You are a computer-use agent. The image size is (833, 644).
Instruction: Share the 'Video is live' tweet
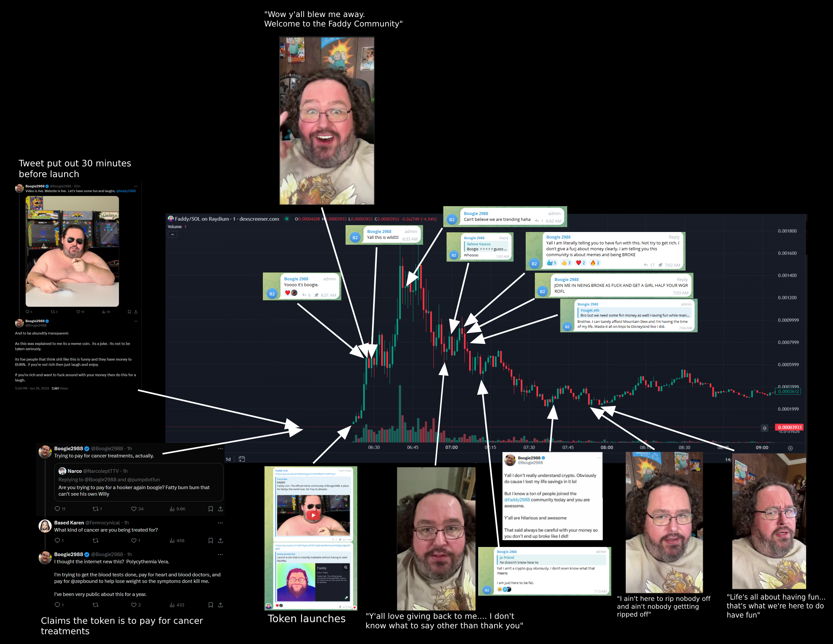136,312
